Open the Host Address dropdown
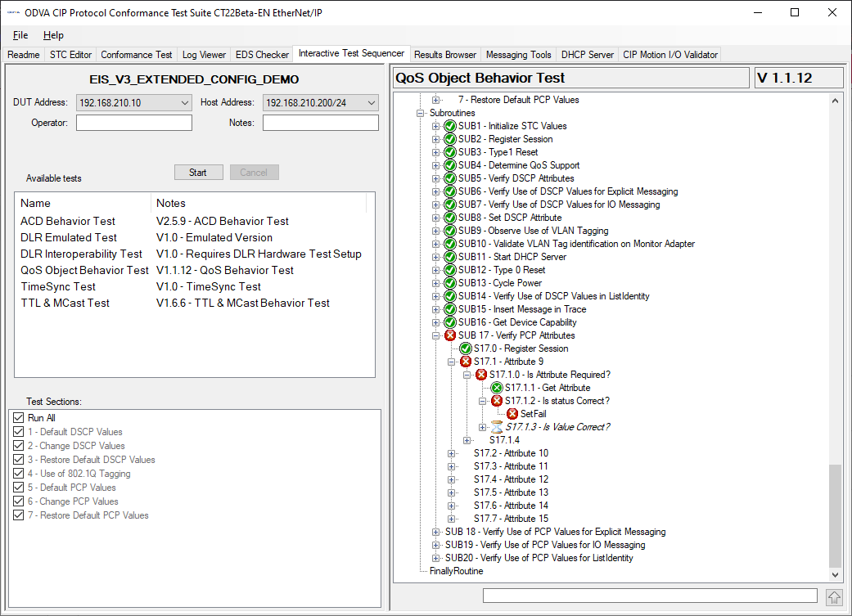The height and width of the screenshot is (616, 852). [371, 103]
